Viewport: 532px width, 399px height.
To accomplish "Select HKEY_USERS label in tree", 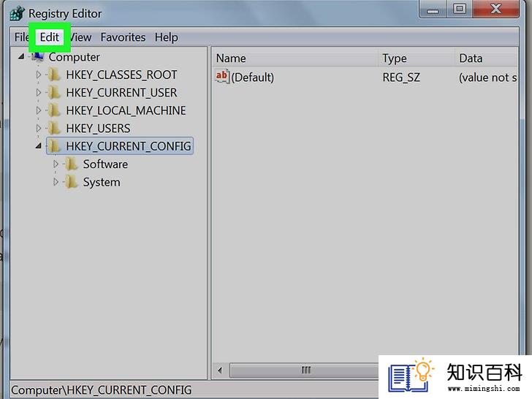I will (x=98, y=129).
